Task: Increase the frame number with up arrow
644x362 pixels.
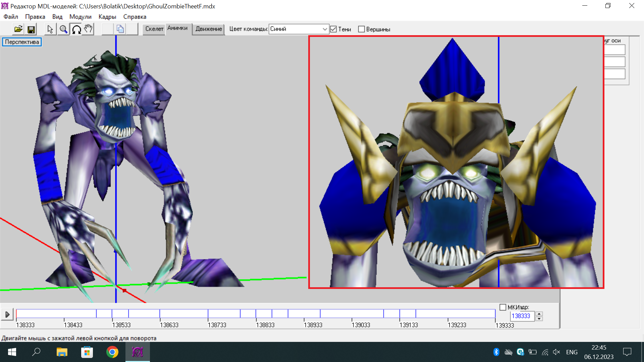Action: coord(539,314)
